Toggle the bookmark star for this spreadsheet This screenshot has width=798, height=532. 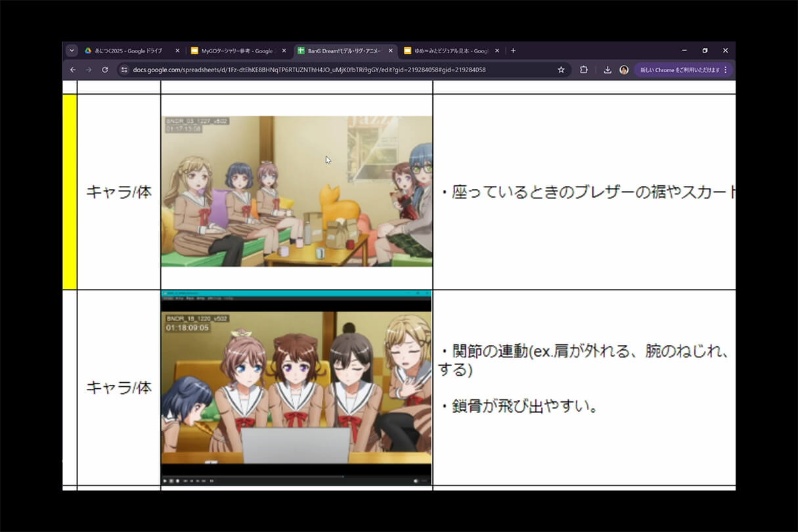tap(560, 70)
